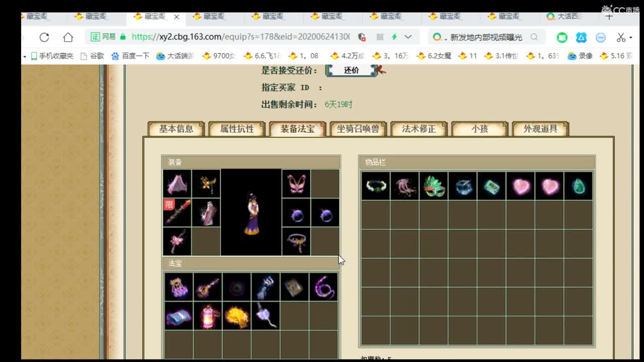The width and height of the screenshot is (644, 362).
Task: Expand the screenshot tool dropdown arrow
Action: [x=630, y=38]
